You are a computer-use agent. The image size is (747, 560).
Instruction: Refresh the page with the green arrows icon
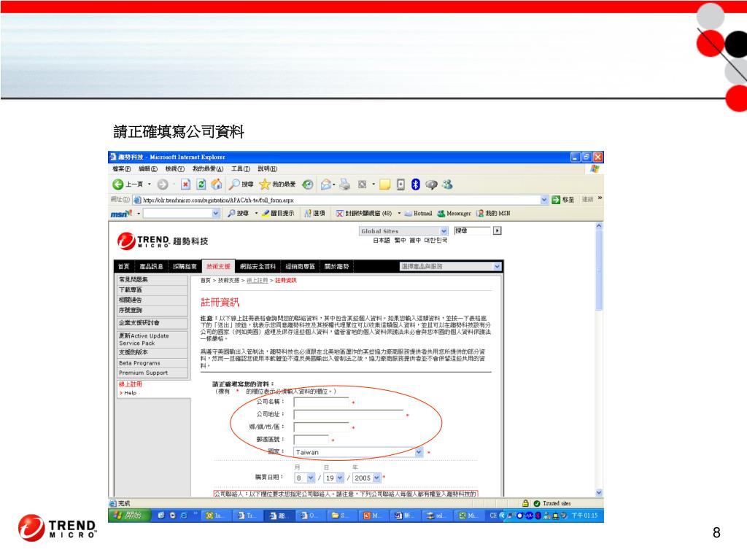pyautogui.click(x=201, y=184)
